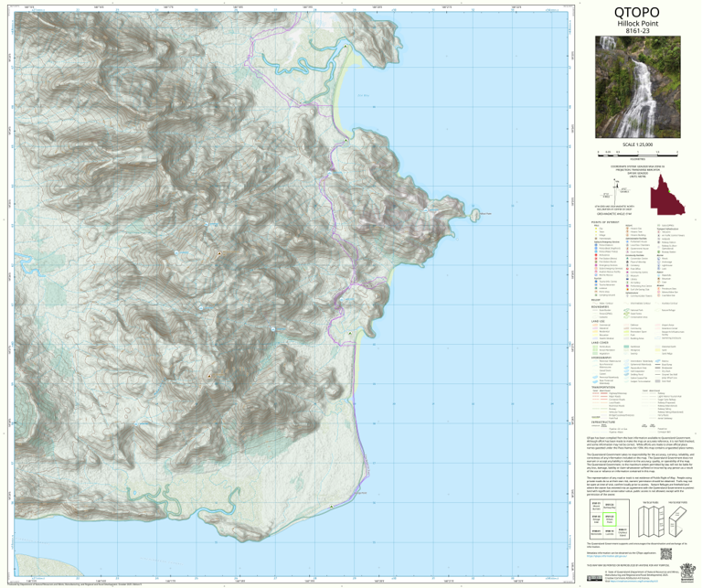Open the waterfall cover photo
This screenshot has height=588, width=702.
click(637, 87)
